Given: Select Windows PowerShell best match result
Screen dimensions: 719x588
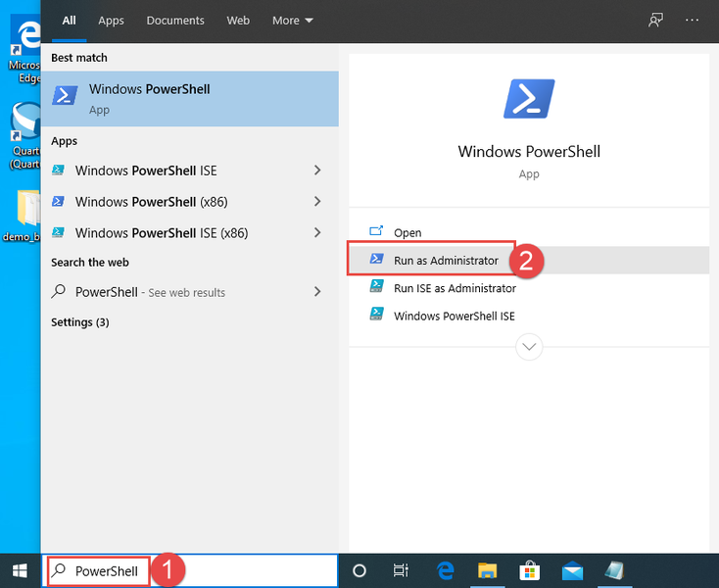Looking at the screenshot, I should (x=190, y=99).
